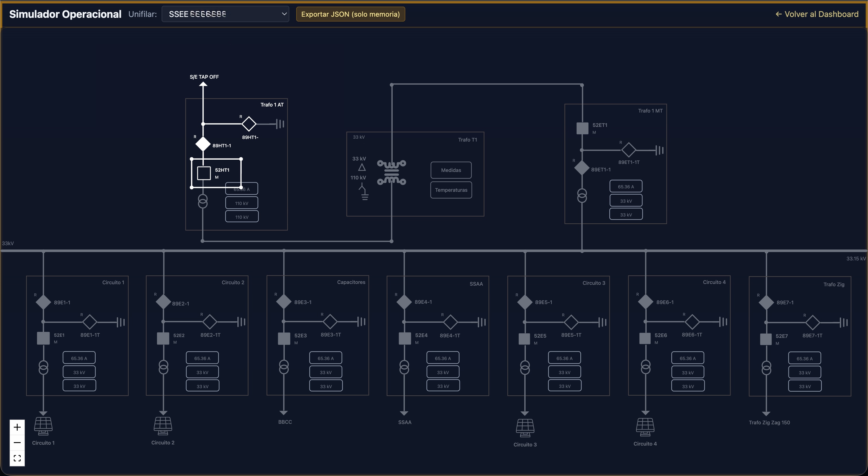This screenshot has width=868, height=476.
Task: Click the fullscreen icon below the zoom controls
Action: pos(17,458)
